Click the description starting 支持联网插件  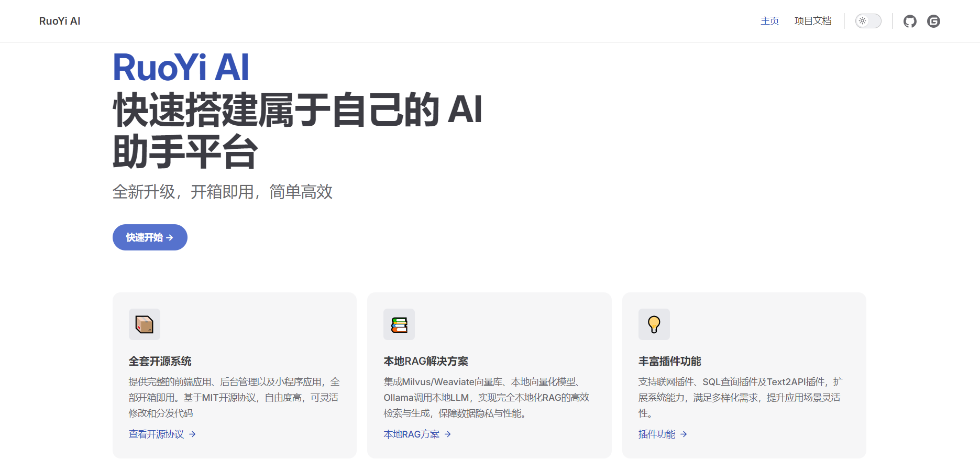741,397
